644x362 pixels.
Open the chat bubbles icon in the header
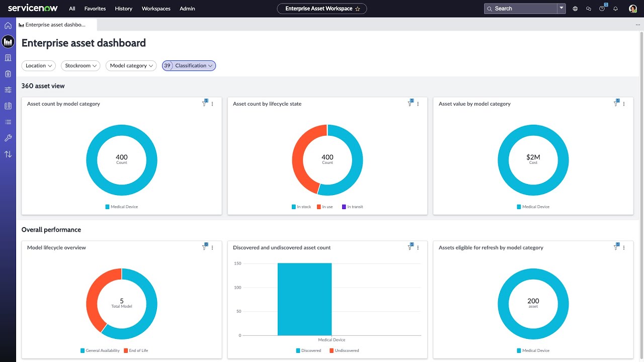click(589, 9)
